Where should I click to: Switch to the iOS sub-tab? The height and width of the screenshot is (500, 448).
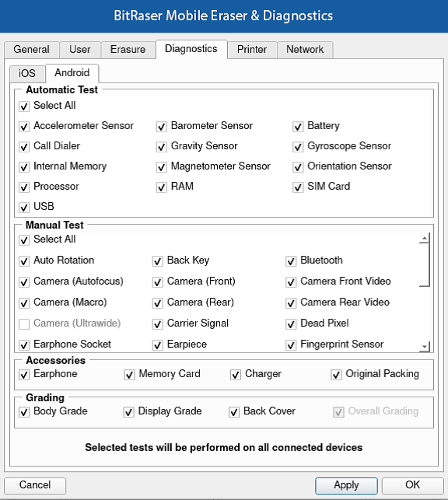[x=27, y=73]
